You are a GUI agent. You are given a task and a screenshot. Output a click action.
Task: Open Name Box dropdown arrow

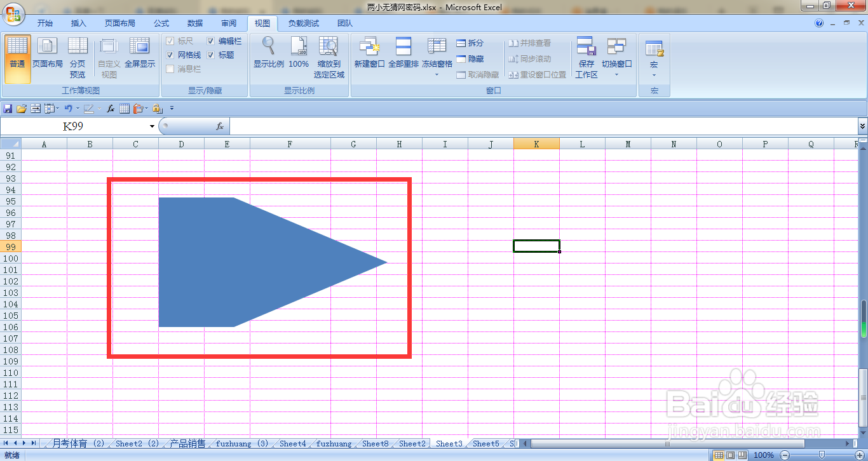click(x=152, y=126)
